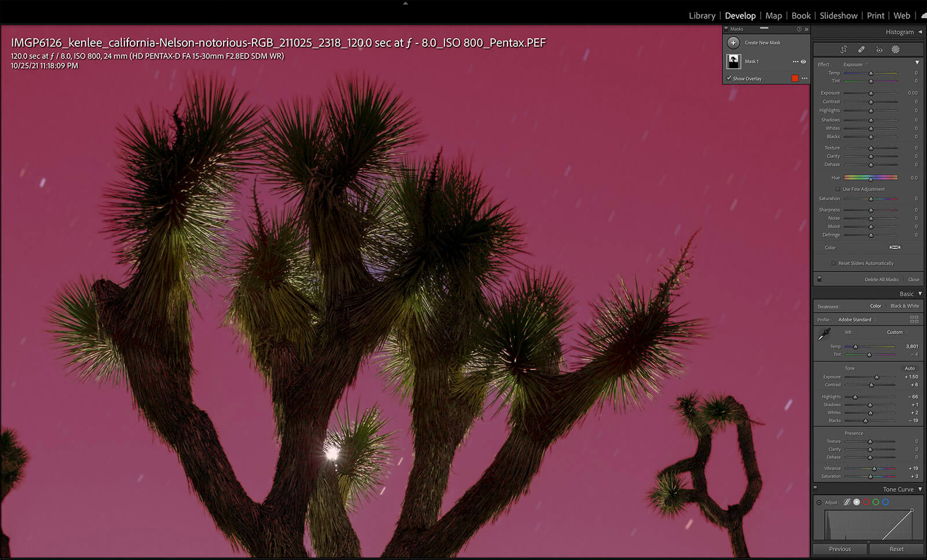Enable Reset Sliders Automatically checkbox
This screenshot has height=560, width=927.
834,263
